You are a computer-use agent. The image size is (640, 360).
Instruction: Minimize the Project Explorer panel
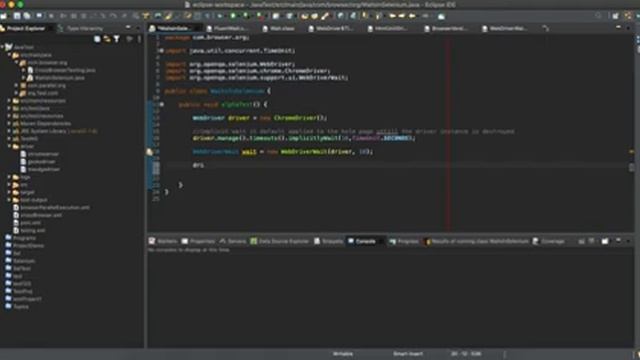tap(128, 27)
